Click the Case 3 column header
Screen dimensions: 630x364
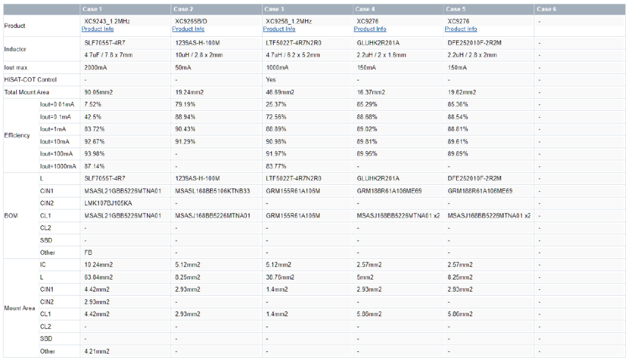(307, 9)
